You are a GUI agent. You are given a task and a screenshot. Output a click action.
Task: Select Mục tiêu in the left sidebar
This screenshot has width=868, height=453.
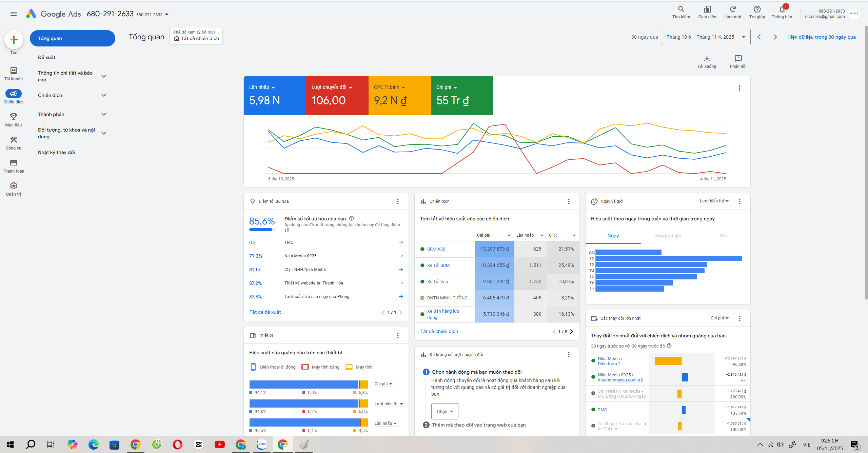tap(13, 119)
